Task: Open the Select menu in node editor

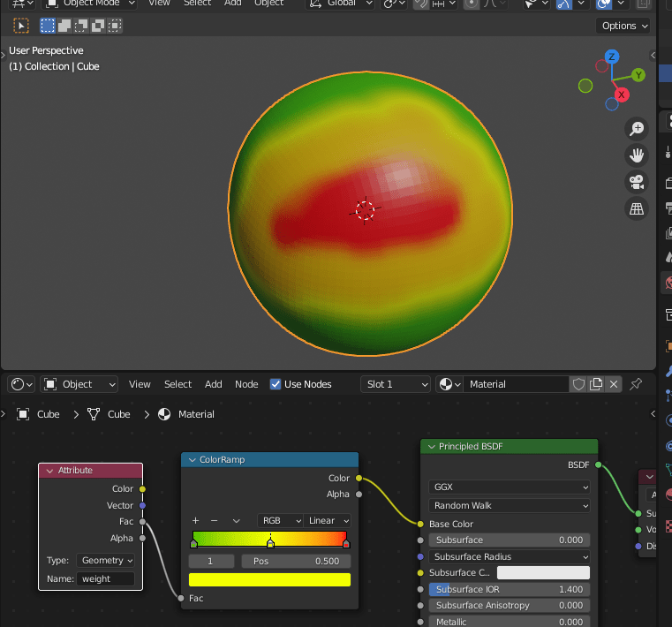Action: pos(177,384)
